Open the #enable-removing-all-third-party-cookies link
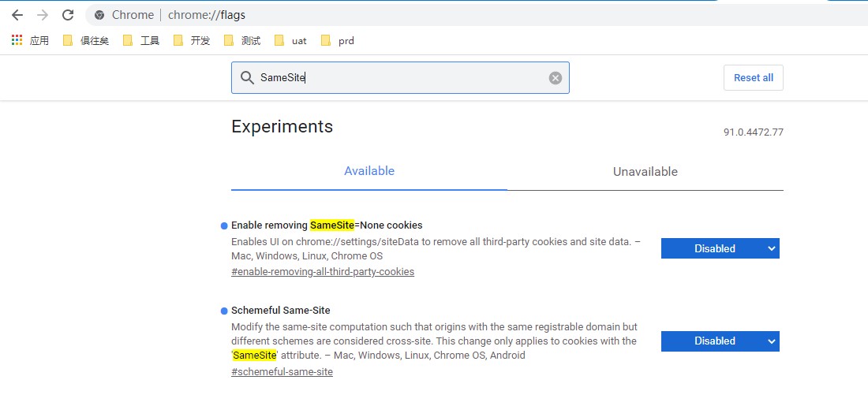This screenshot has height=406, width=868. point(323,272)
